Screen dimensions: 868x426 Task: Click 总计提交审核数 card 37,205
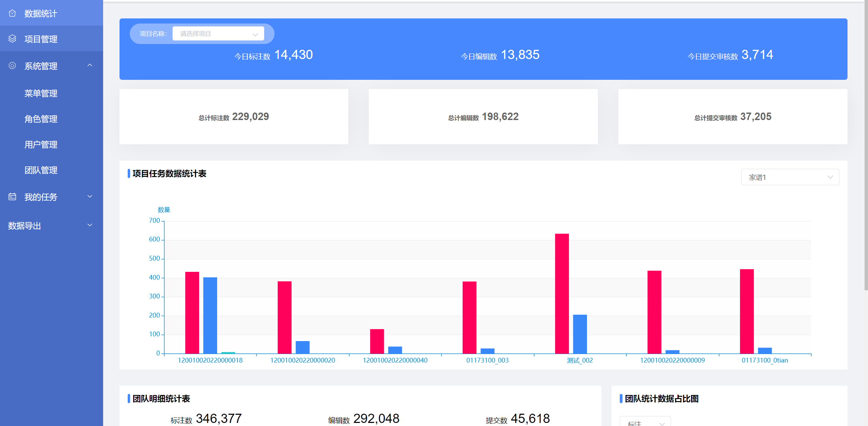(733, 117)
